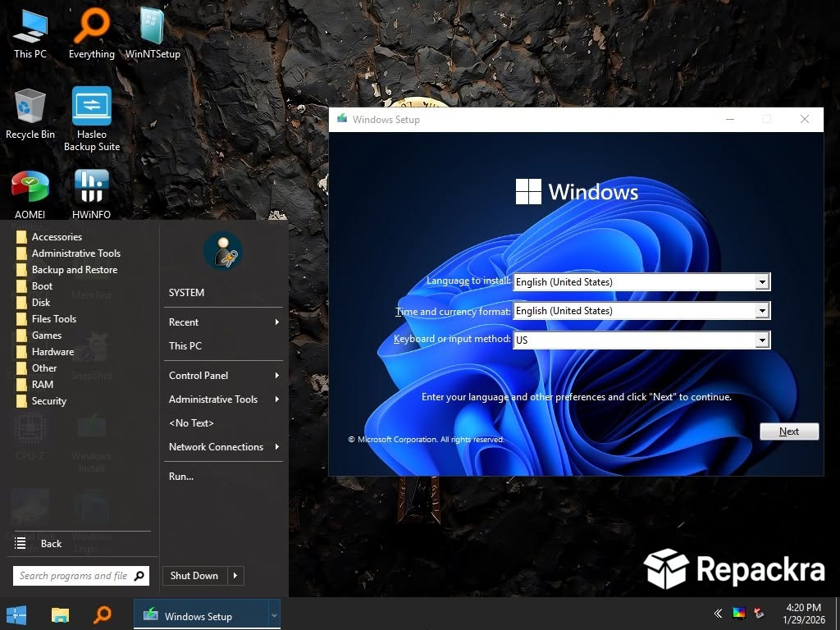Screen dimensions: 840x630
Task: Click the taskbar clock showing 4:20 PM
Action: [804, 614]
